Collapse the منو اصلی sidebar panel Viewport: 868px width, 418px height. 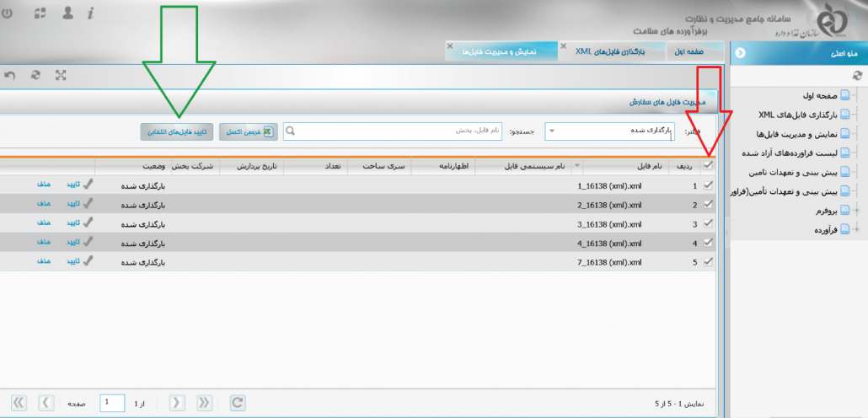(x=741, y=53)
